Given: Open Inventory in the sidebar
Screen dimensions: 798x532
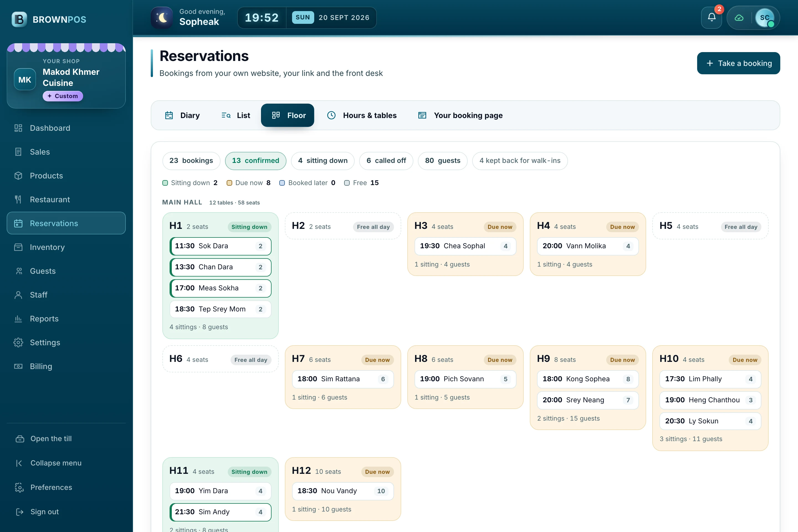Looking at the screenshot, I should 66,247.
